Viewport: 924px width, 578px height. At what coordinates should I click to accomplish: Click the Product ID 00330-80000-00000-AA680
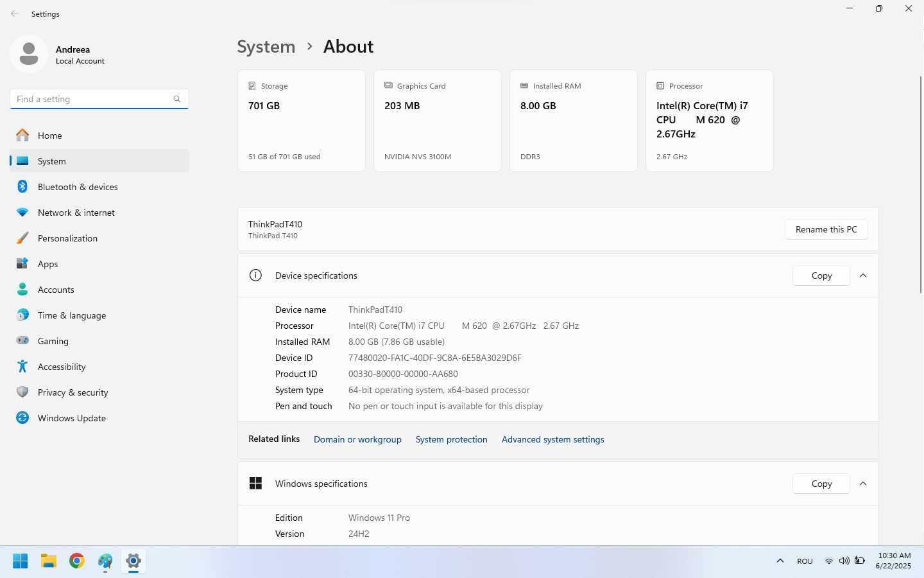pyautogui.click(x=403, y=374)
